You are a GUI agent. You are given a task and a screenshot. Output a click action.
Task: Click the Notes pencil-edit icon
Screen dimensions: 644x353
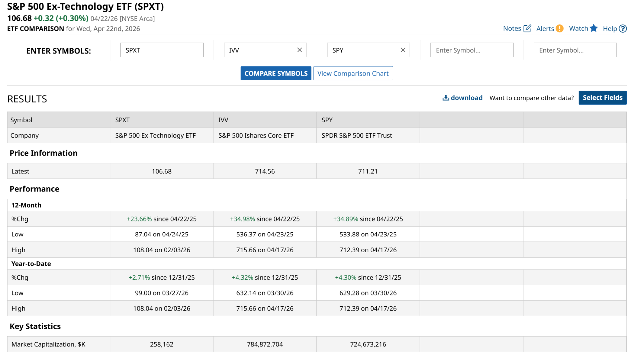click(x=527, y=29)
